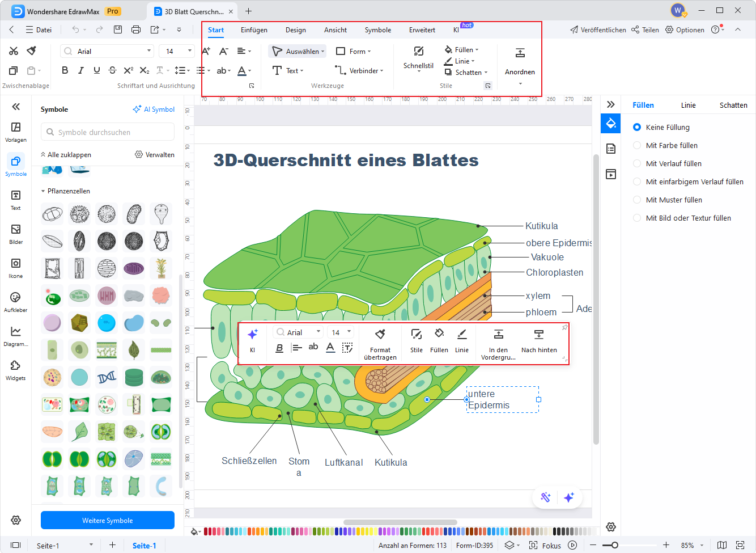Click the 'Symbole durchsuchen' search field
This screenshot has width=756, height=553.
click(107, 131)
